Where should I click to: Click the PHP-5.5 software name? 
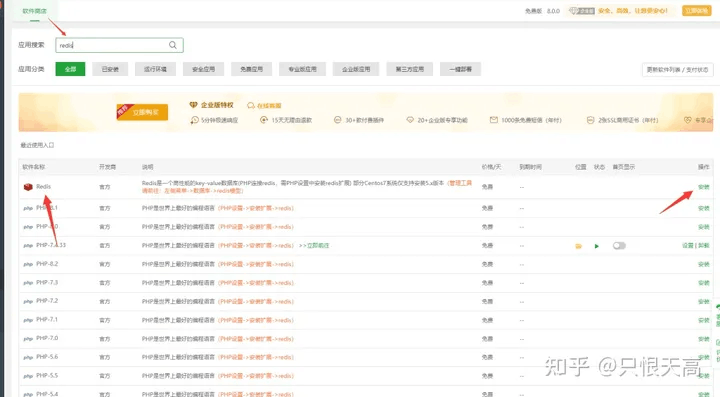click(x=47, y=375)
